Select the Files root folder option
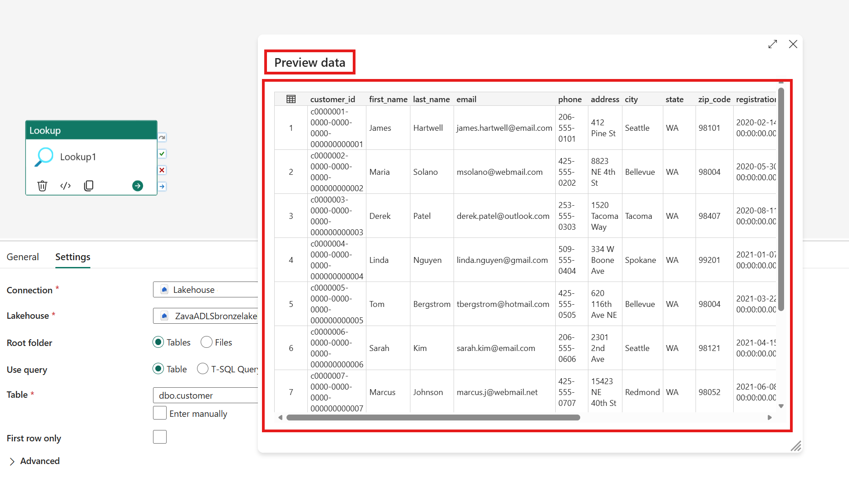 pos(207,342)
